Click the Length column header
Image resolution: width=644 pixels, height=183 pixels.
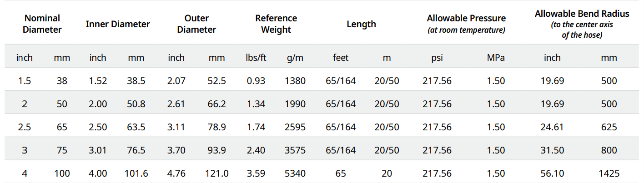tap(362, 24)
